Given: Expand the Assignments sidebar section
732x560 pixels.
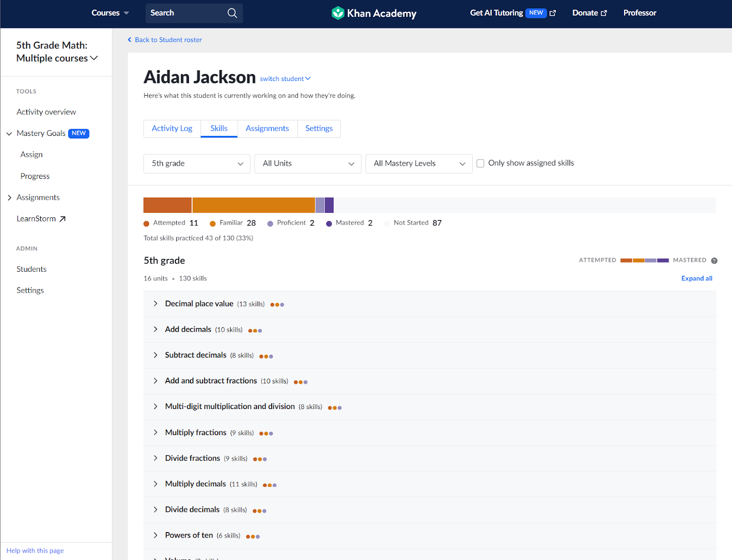Looking at the screenshot, I should click(x=9, y=197).
